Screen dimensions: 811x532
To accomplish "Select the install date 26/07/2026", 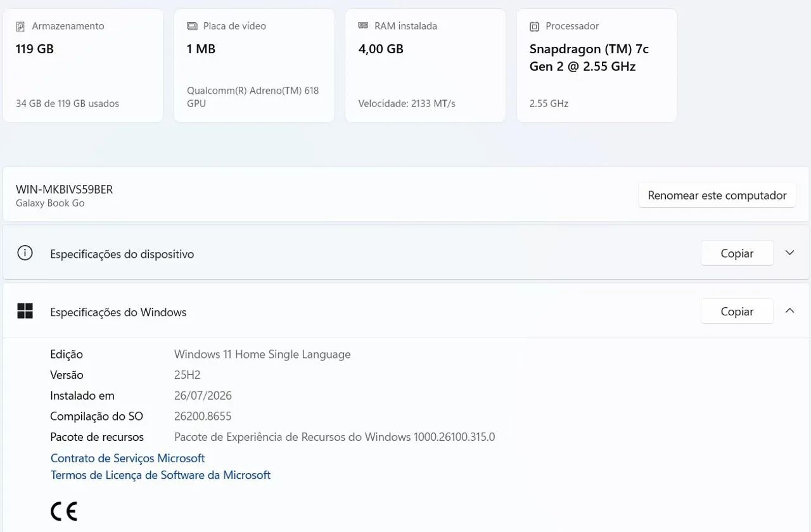I will click(203, 396).
